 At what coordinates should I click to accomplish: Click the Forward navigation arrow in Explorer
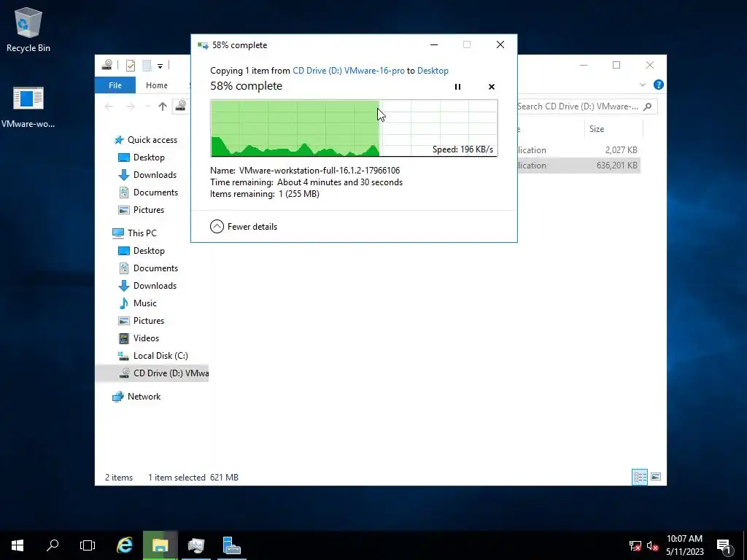coord(130,106)
